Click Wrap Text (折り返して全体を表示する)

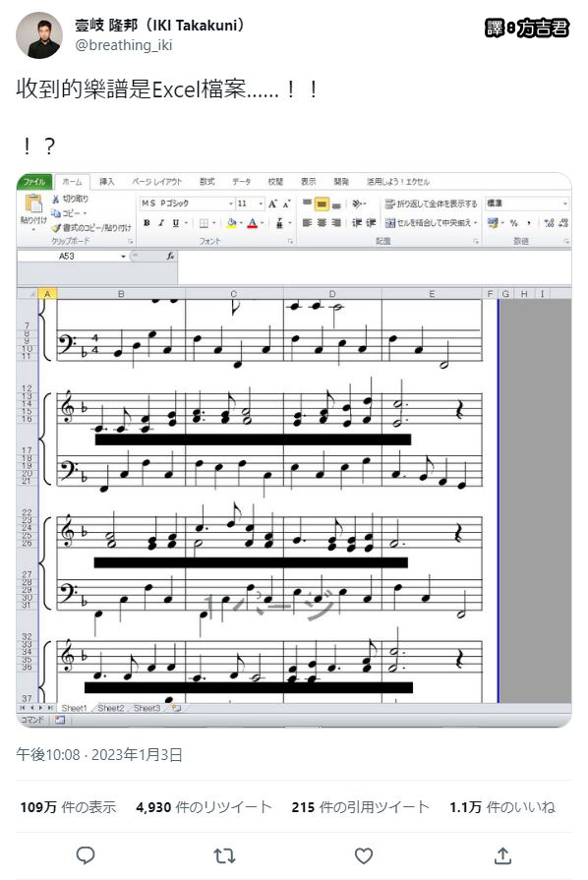click(x=431, y=204)
